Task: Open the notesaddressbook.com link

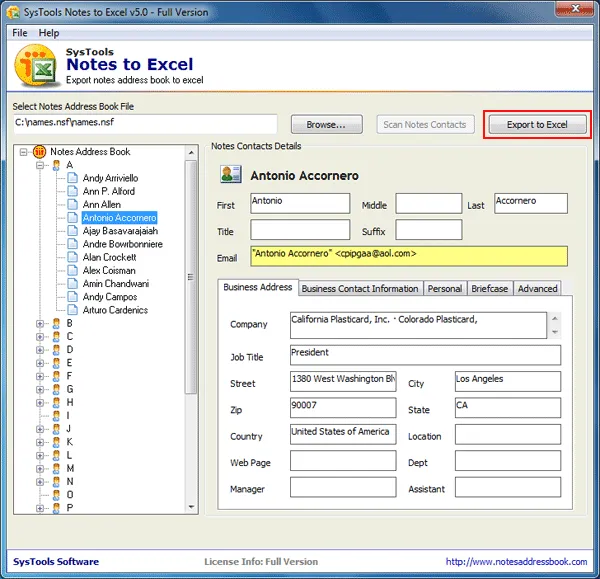Action: (516, 562)
